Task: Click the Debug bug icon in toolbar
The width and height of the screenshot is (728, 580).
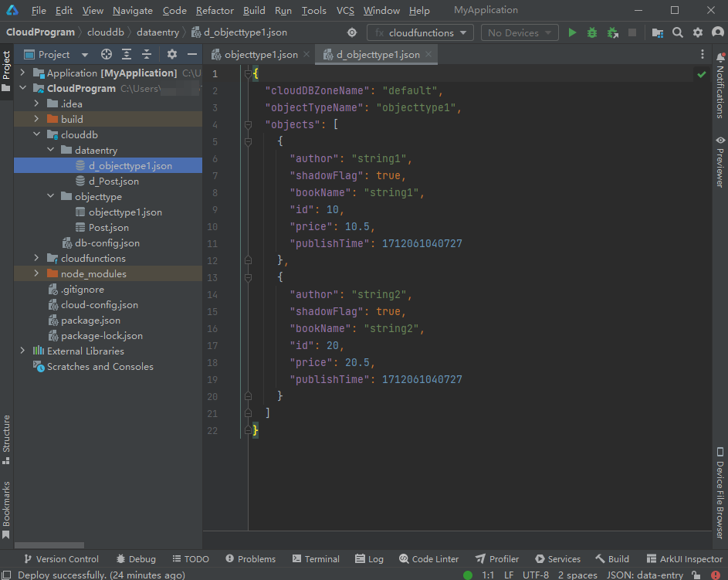Action: pyautogui.click(x=592, y=33)
